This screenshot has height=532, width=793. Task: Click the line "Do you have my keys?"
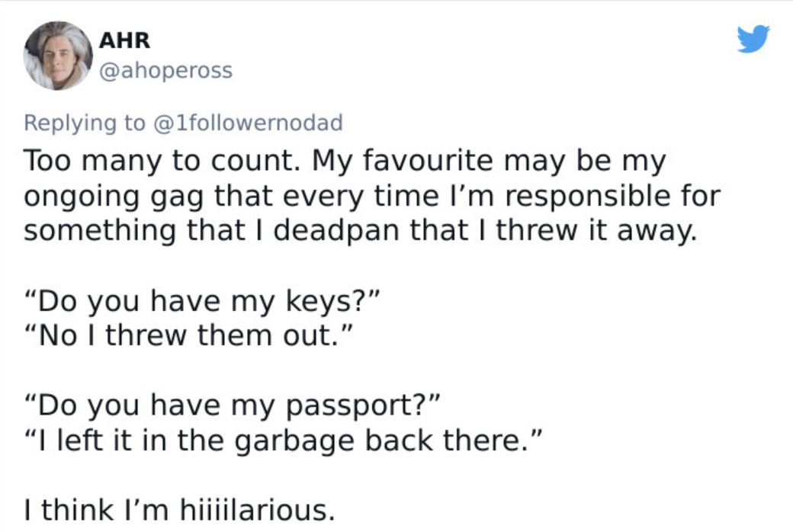201,301
